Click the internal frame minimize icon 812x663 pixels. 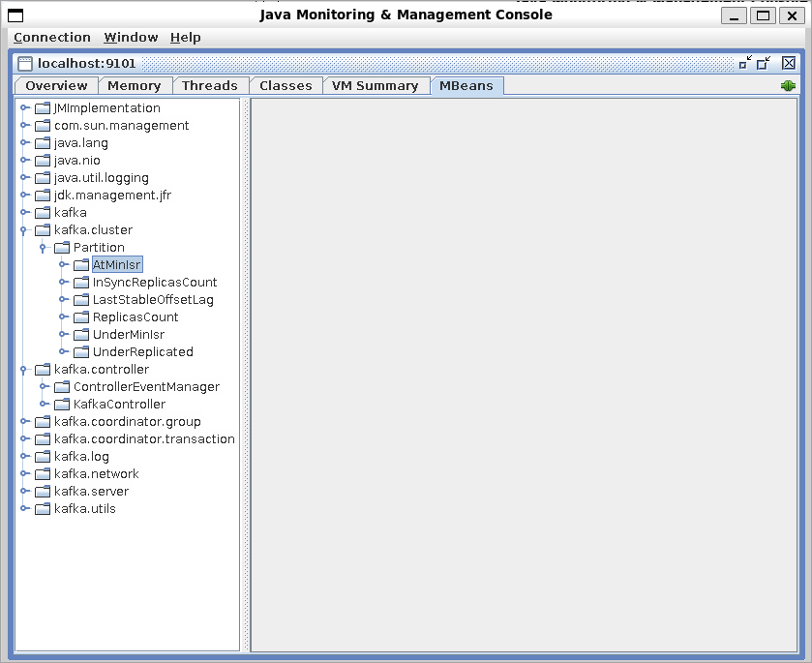coord(745,63)
